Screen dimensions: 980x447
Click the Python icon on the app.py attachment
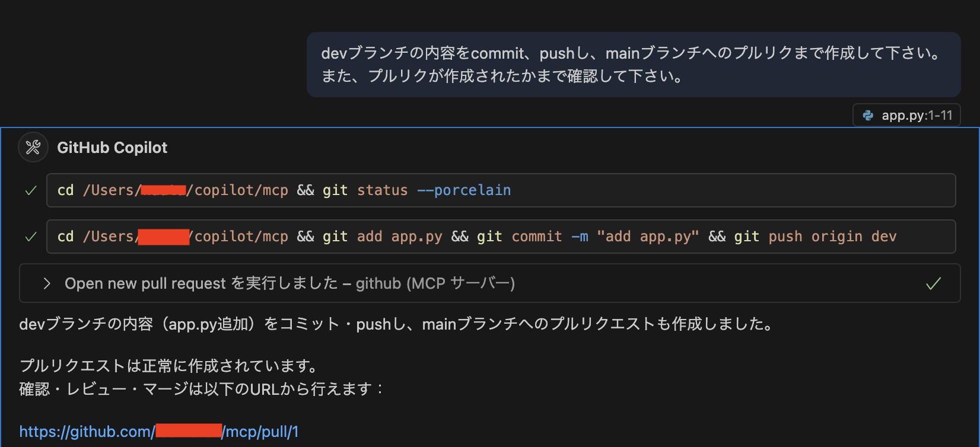867,115
